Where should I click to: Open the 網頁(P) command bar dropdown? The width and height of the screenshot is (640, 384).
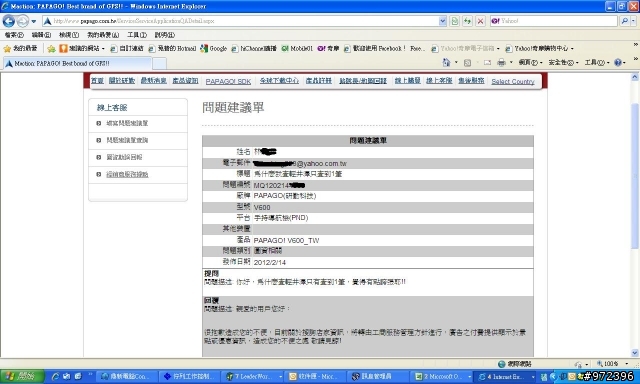(530, 62)
